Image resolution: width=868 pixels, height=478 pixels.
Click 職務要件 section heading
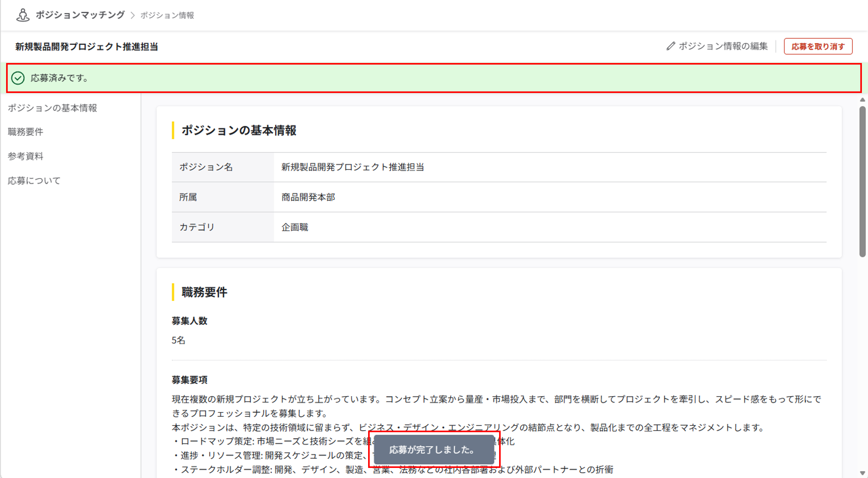[x=205, y=292]
